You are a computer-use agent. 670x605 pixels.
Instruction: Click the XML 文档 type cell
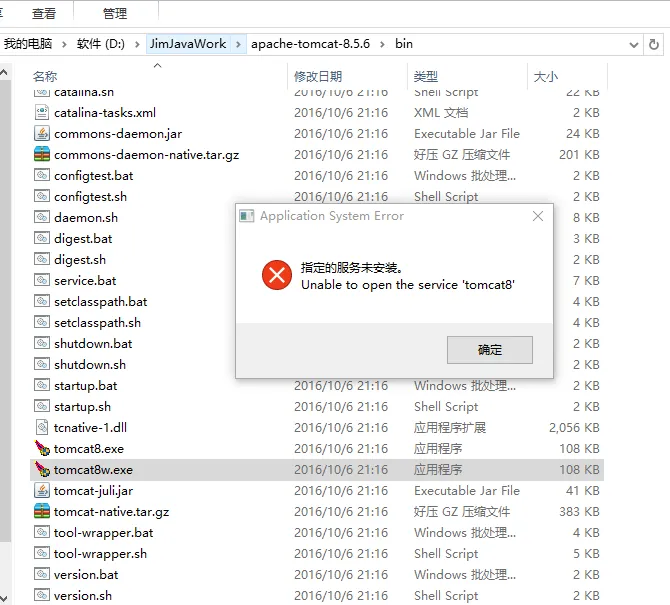(x=441, y=113)
